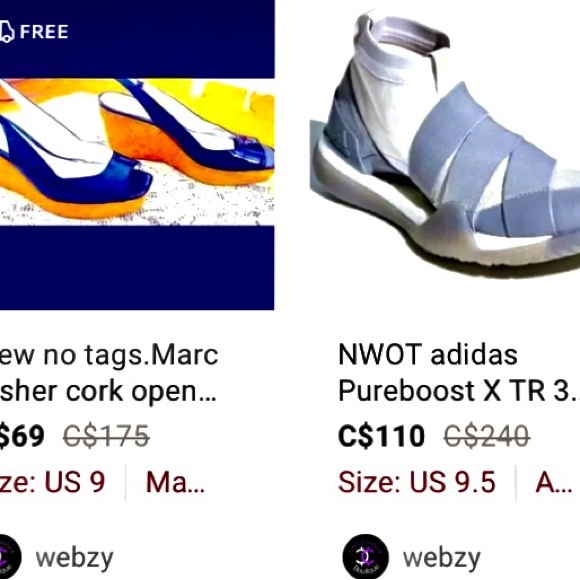
Task: Select the Size: US 9.5 tag
Action: click(x=417, y=482)
